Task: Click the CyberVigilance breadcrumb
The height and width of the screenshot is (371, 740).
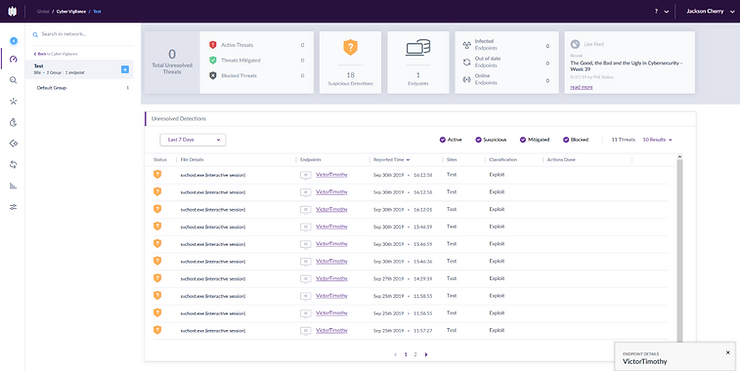Action: [x=71, y=11]
